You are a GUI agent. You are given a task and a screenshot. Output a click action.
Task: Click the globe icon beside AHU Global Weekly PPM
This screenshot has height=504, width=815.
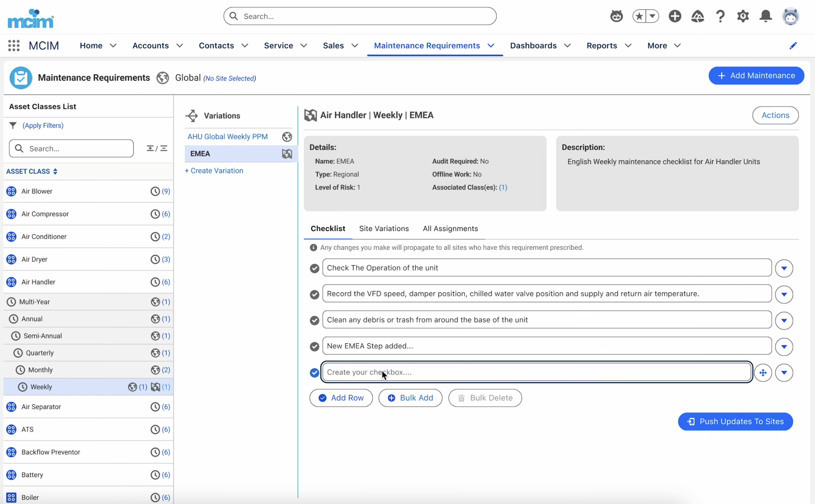(x=287, y=137)
